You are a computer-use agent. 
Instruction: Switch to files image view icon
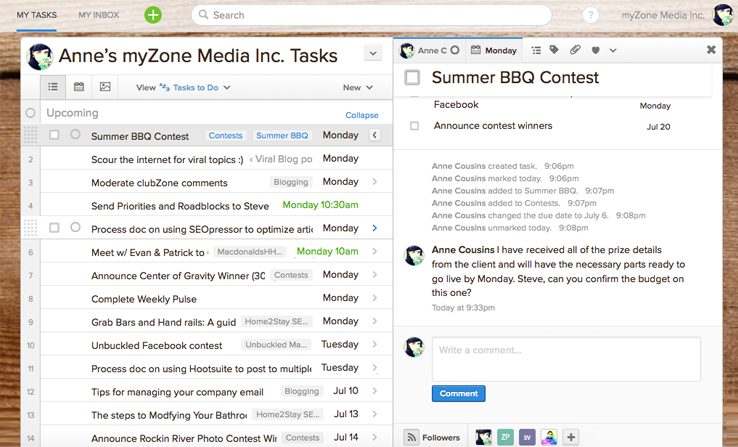pyautogui.click(x=105, y=87)
